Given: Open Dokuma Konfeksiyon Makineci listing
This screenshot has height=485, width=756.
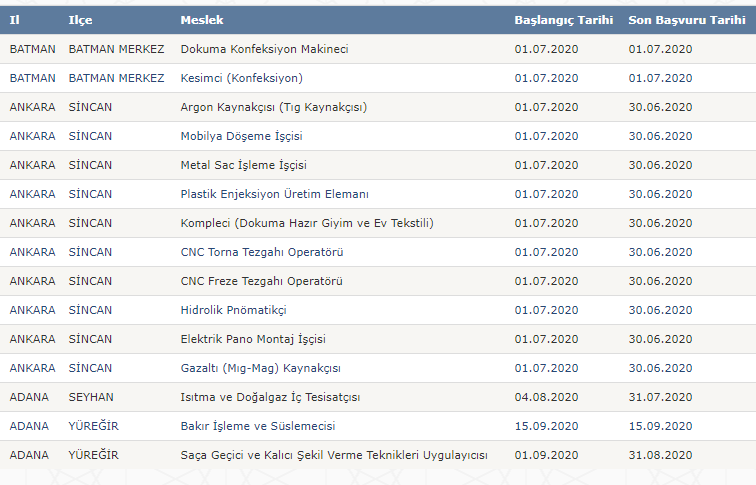Looking at the screenshot, I should (264, 49).
